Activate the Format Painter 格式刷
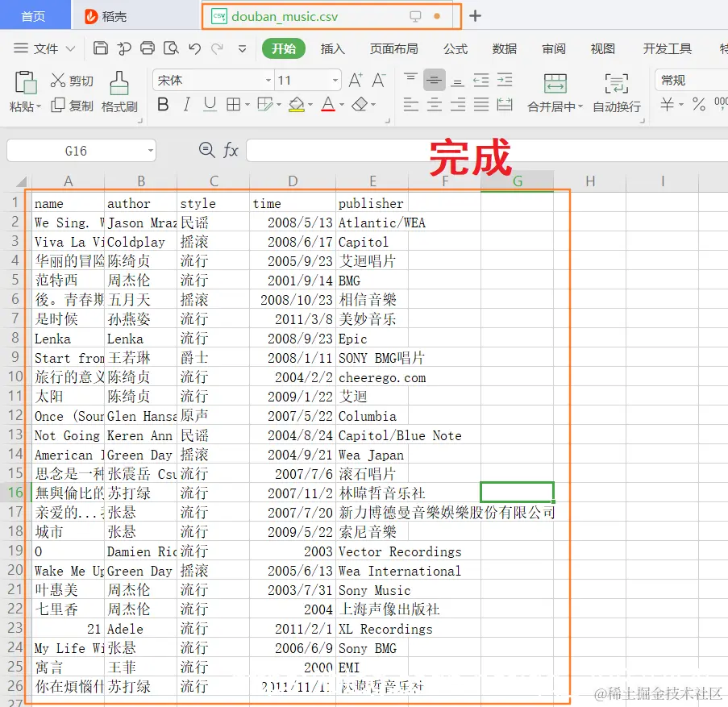 (x=119, y=92)
